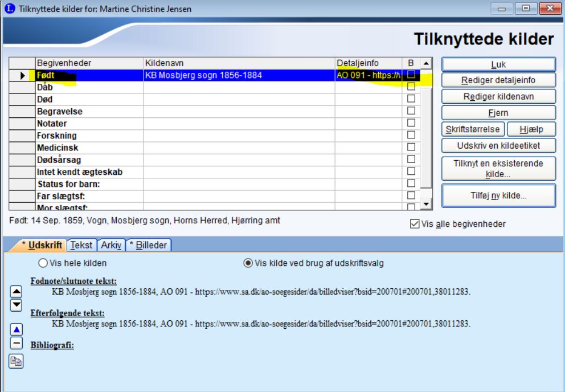Image resolution: width=565 pixels, height=392 pixels.
Task: Switch to the Billeder tab
Action: (x=148, y=245)
